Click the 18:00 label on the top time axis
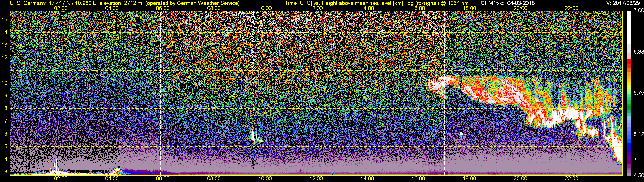The image size is (644, 182). (x=469, y=8)
